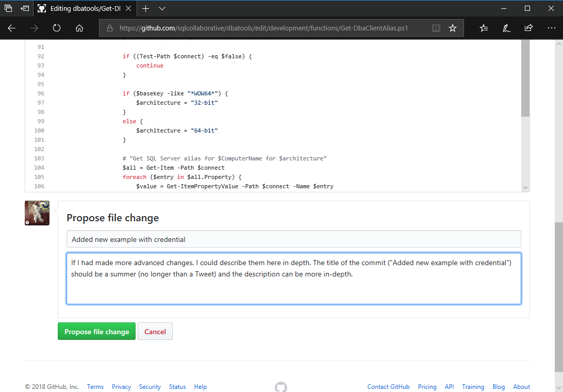Open the tab preview dropdown chevron
Viewport: 563px width, 392px height.
[162, 8]
